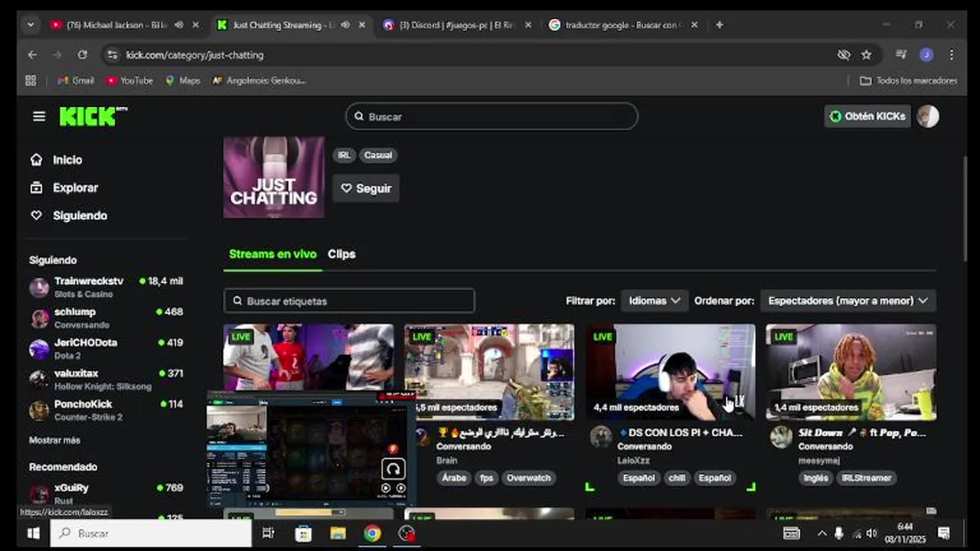The width and height of the screenshot is (980, 551).
Task: Open Siguiendo in the sidebar menu
Action: click(x=80, y=216)
